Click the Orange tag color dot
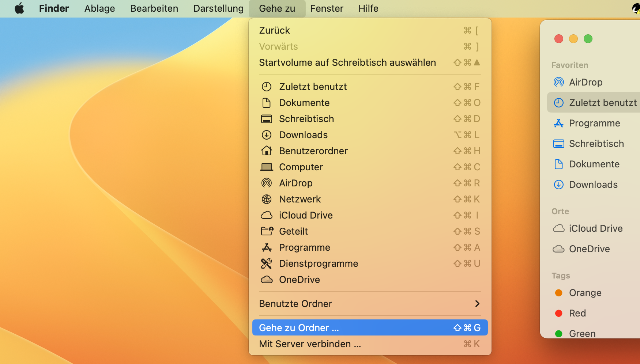The width and height of the screenshot is (640, 364). tap(558, 293)
